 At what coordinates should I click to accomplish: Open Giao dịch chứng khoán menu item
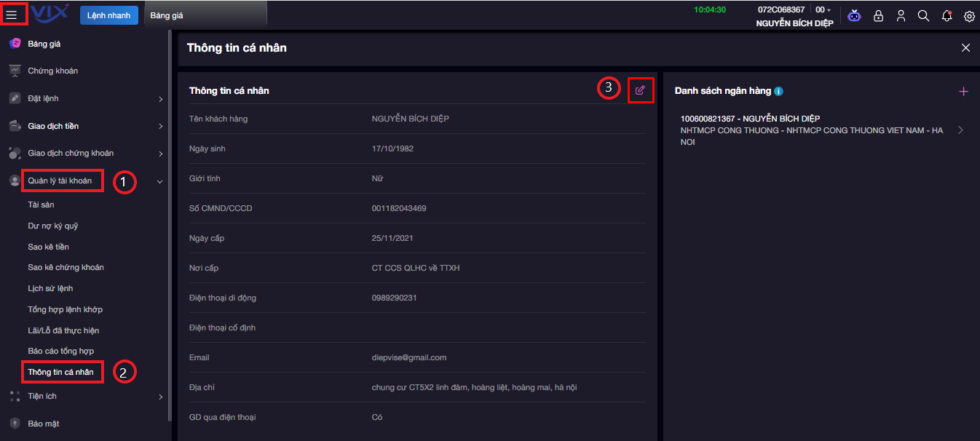pyautogui.click(x=71, y=153)
